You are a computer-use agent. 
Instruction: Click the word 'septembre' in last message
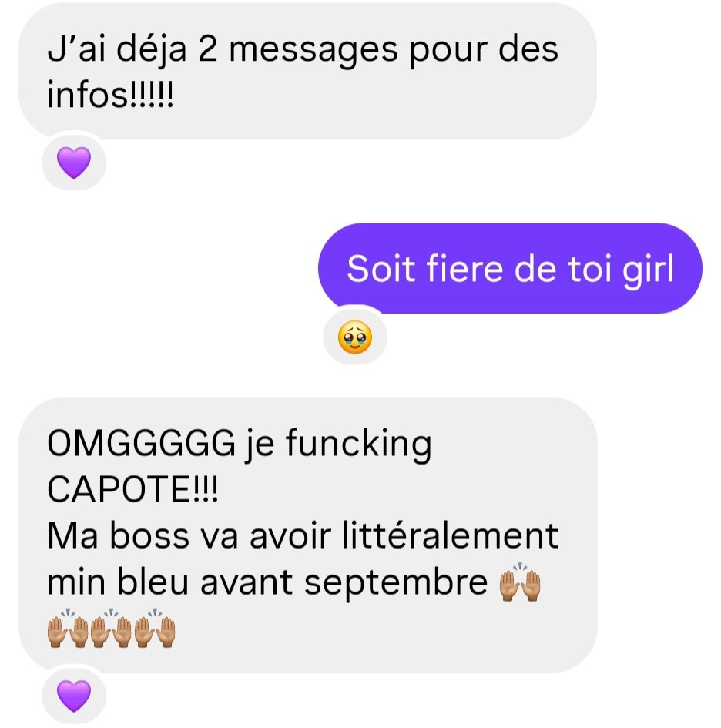pyautogui.click(x=396, y=583)
